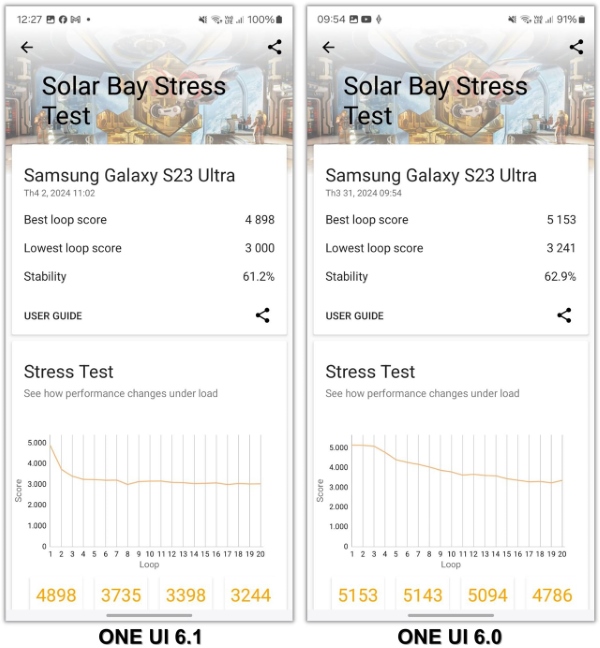Tap back arrow on ONE UI 6.1 screen
Viewport: 600px width, 648px height.
point(27,47)
